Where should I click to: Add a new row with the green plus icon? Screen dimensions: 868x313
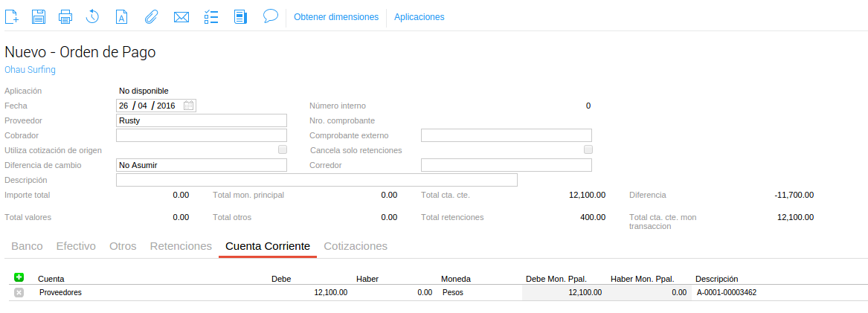(x=19, y=277)
